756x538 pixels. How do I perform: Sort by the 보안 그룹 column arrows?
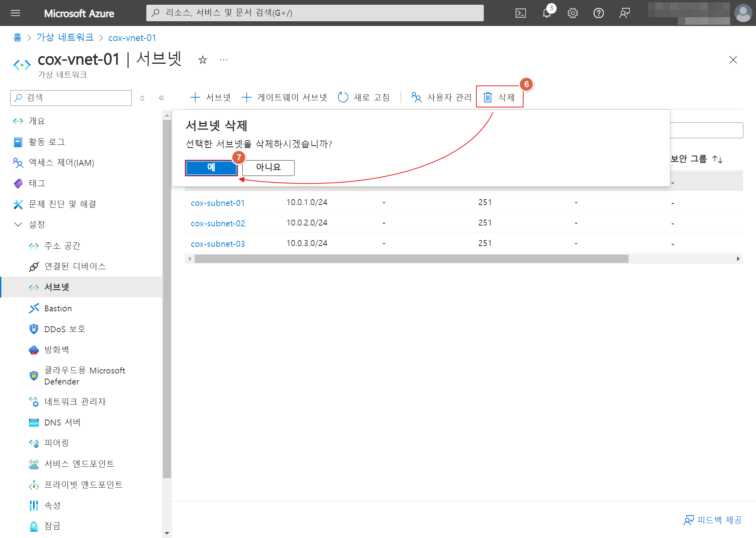pos(717,159)
